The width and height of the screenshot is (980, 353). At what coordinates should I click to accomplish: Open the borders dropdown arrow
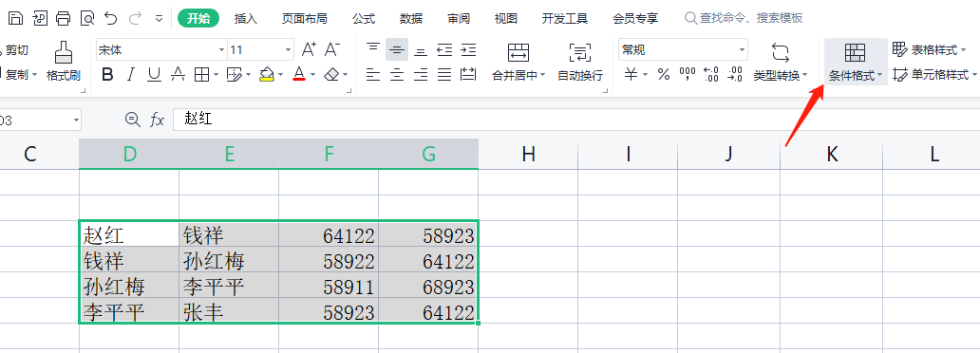pos(217,75)
